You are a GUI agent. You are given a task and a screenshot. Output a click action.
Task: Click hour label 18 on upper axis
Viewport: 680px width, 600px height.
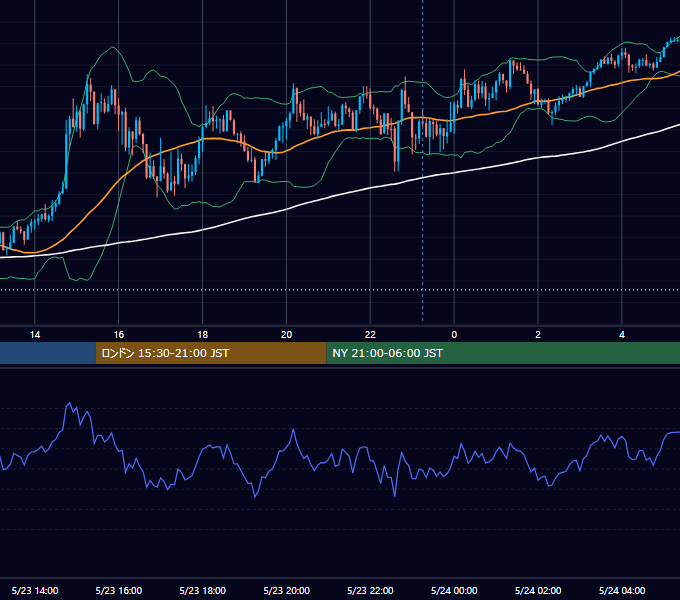click(x=203, y=335)
